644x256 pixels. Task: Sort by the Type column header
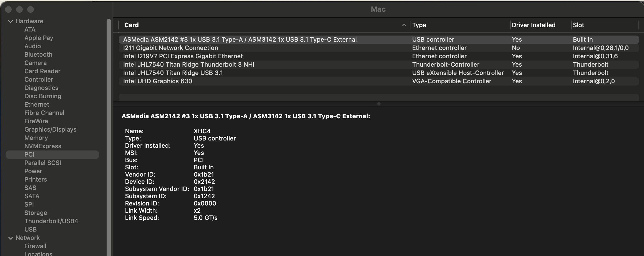(419, 25)
